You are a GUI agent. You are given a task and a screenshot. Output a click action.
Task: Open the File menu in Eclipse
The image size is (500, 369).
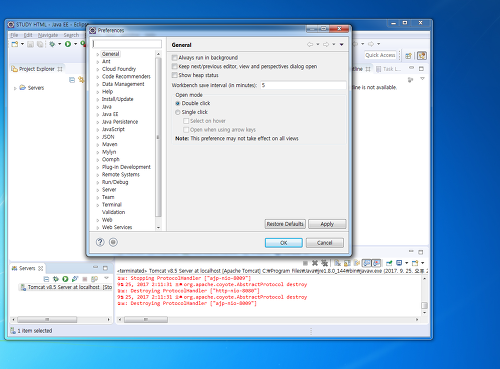[14, 35]
